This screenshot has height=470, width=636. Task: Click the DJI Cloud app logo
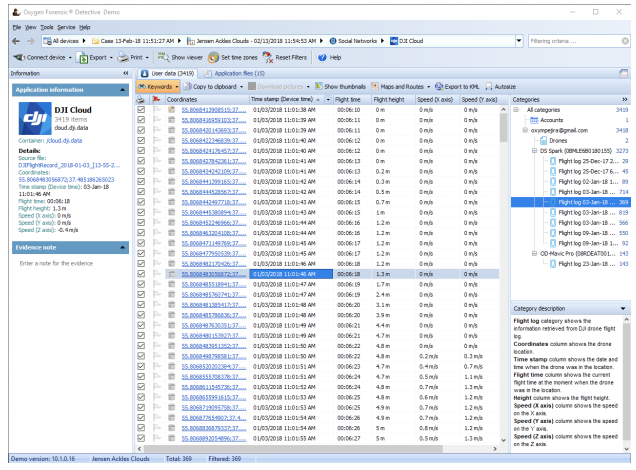pos(35,118)
